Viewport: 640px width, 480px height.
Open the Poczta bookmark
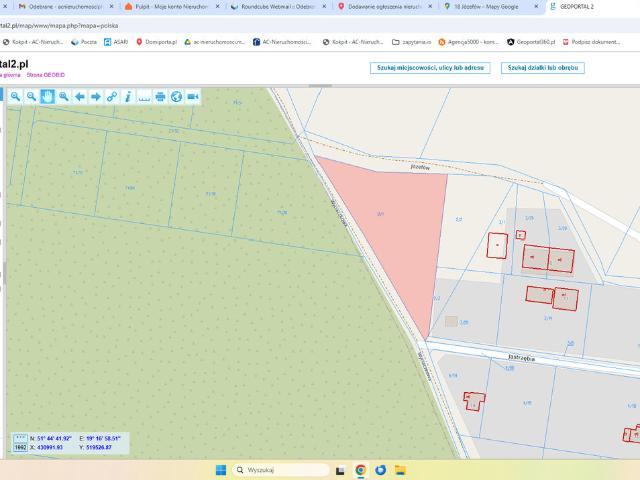[x=84, y=42]
